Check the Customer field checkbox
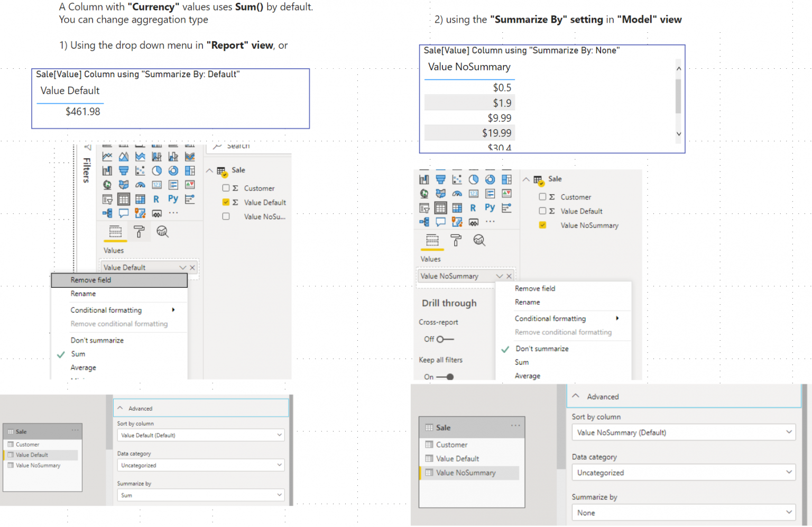812x527 pixels. pyautogui.click(x=226, y=188)
